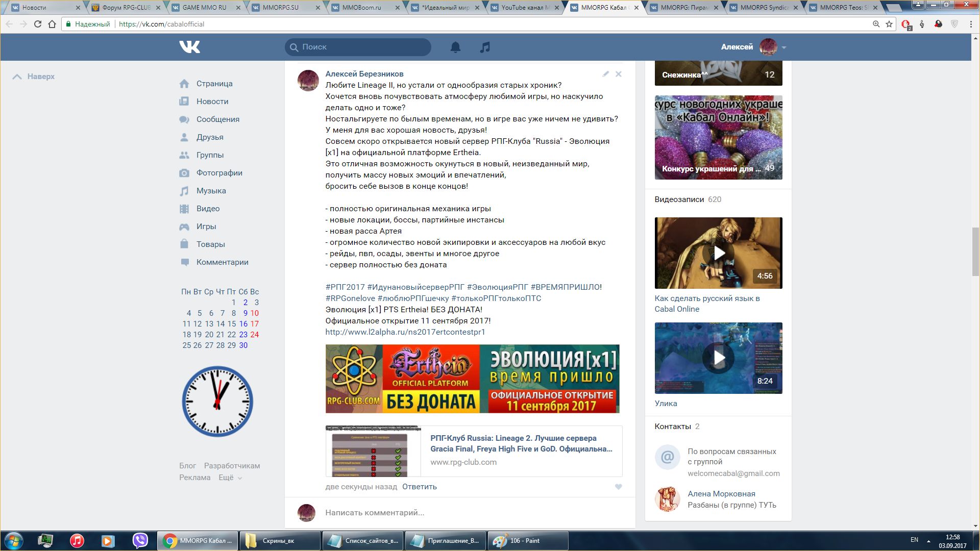Screen dimensions: 980x551
Task: Open the Снежинка album thumbnail
Action: pos(718,73)
